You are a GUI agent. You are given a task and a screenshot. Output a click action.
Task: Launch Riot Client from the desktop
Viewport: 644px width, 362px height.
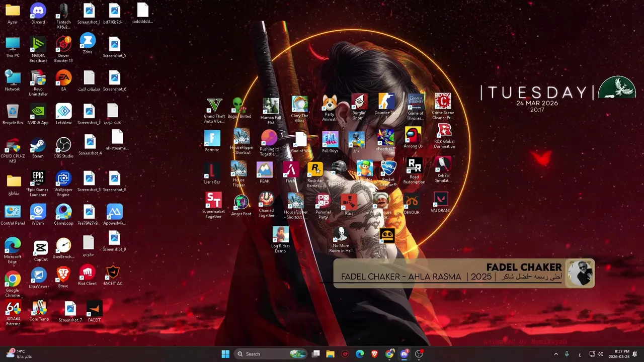(87, 275)
